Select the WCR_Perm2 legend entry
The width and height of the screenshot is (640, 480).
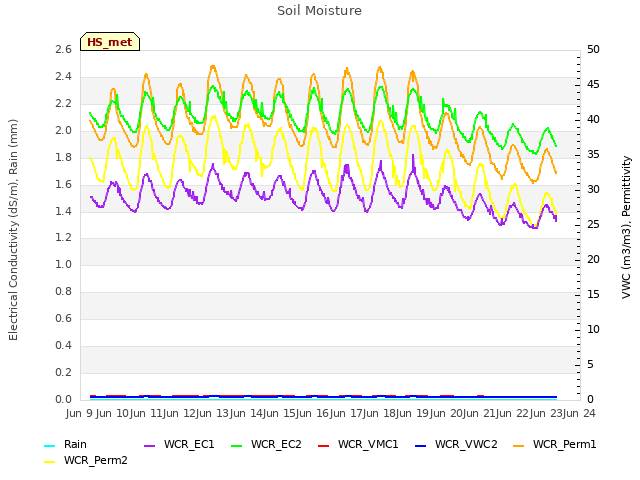(86, 460)
